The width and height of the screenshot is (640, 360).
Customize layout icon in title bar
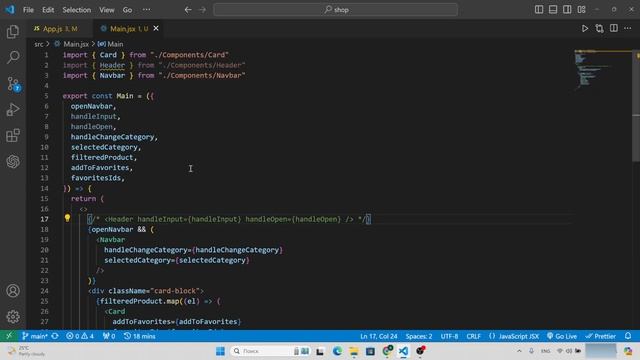click(581, 9)
